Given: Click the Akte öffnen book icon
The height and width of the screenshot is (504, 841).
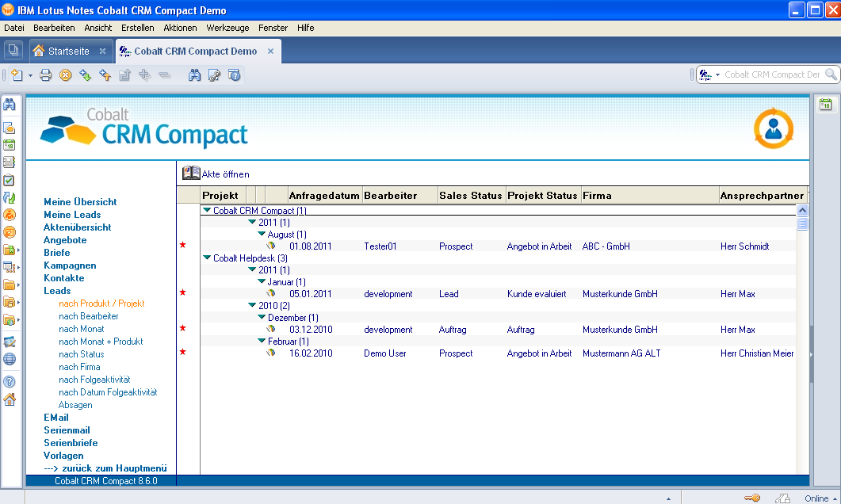Looking at the screenshot, I should point(191,173).
